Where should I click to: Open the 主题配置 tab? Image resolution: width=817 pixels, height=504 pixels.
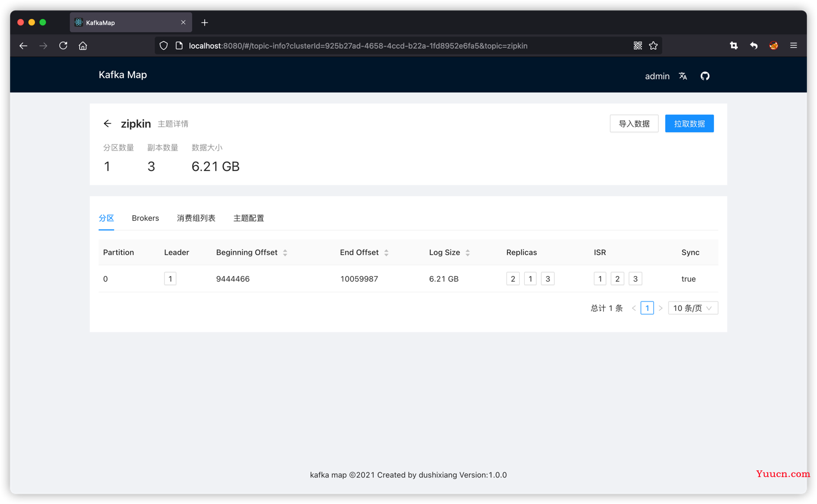(249, 218)
